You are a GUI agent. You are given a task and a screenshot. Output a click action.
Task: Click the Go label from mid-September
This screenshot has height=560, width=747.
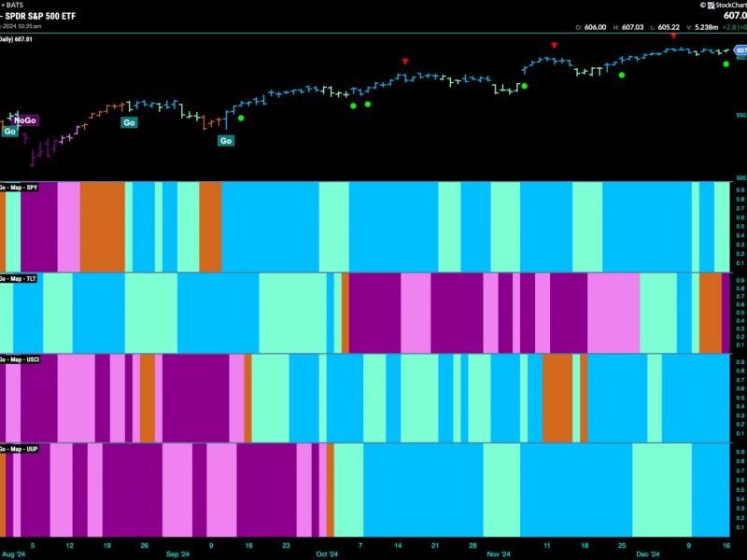(x=226, y=141)
